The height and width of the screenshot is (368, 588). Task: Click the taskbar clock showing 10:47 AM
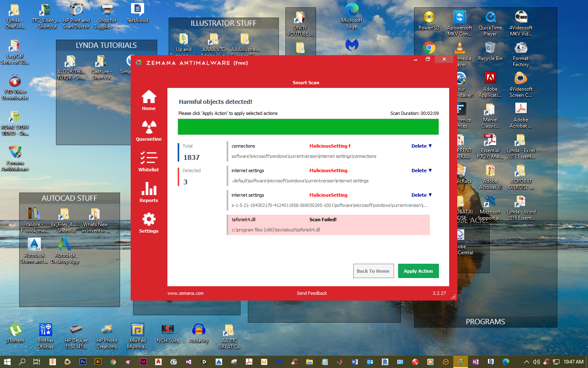573,362
